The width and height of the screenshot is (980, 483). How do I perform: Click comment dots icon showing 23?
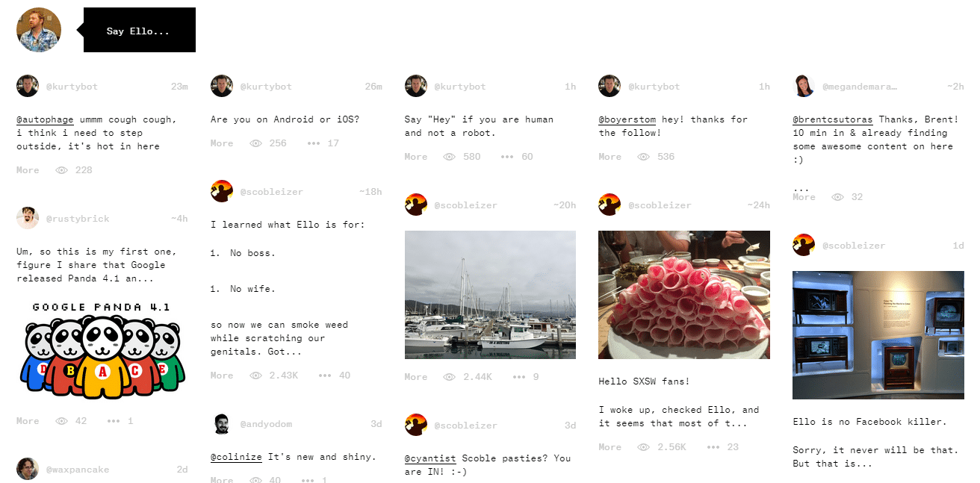click(713, 447)
